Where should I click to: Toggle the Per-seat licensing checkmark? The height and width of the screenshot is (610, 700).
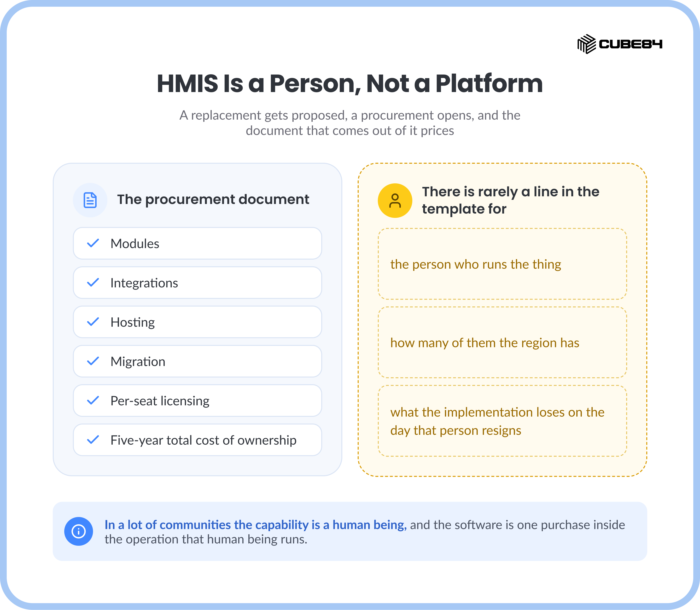pyautogui.click(x=93, y=400)
